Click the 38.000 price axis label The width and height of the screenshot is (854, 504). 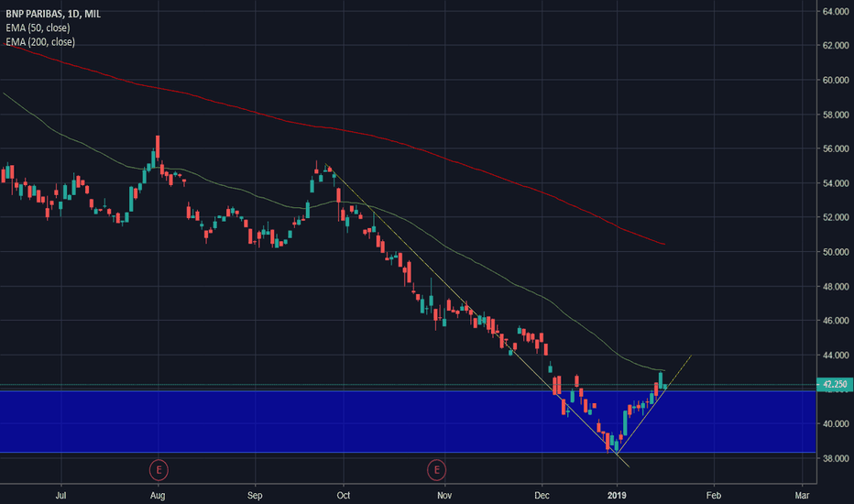pos(836,459)
